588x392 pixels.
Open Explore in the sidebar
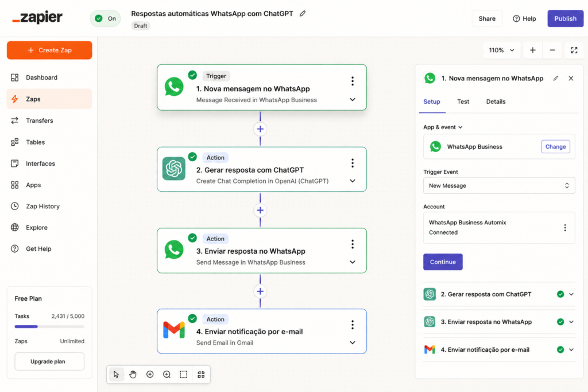pyautogui.click(x=49, y=227)
